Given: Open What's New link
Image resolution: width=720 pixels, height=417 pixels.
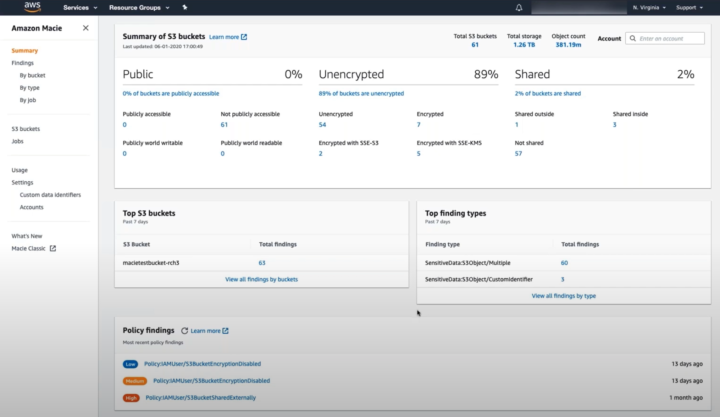Looking at the screenshot, I should tap(27, 236).
